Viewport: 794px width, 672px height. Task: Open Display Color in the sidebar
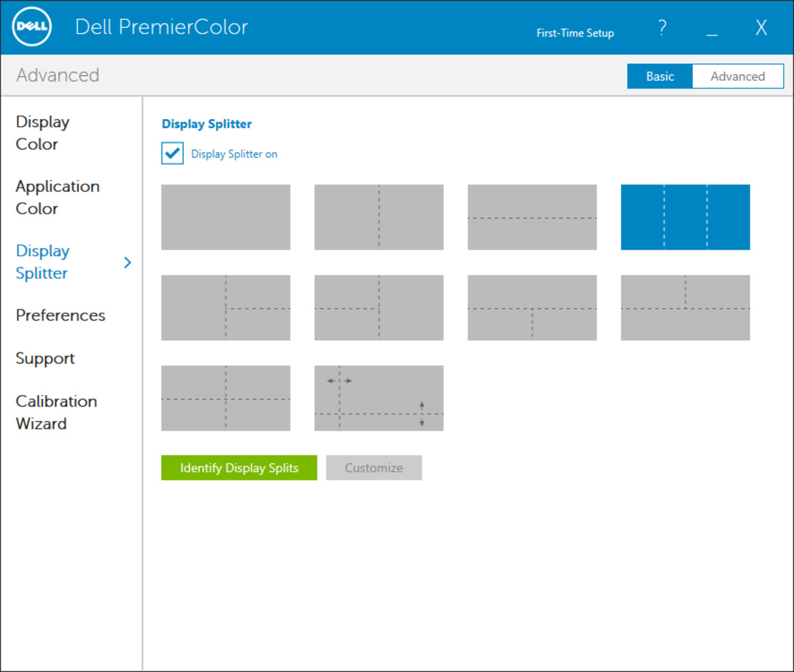click(43, 132)
